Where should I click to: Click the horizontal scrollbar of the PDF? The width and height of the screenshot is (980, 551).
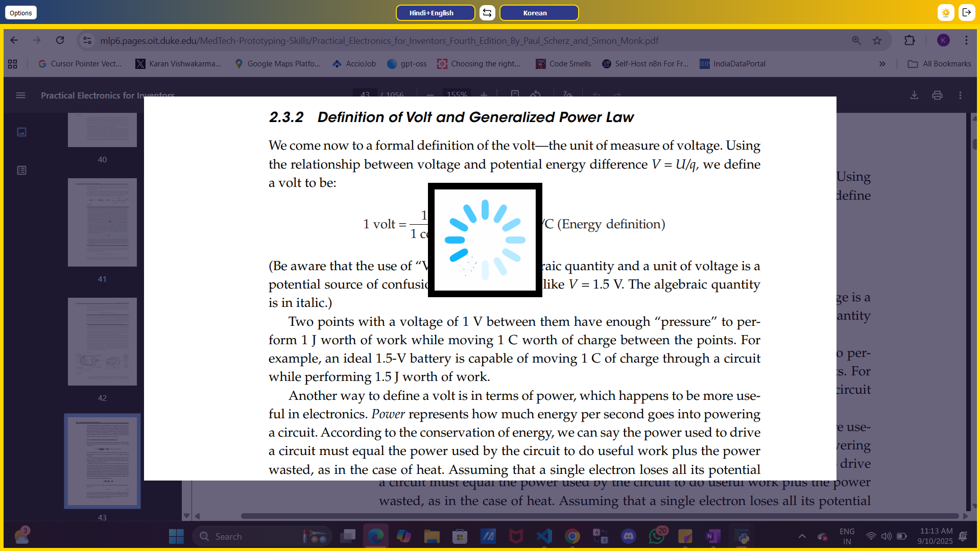click(600, 516)
